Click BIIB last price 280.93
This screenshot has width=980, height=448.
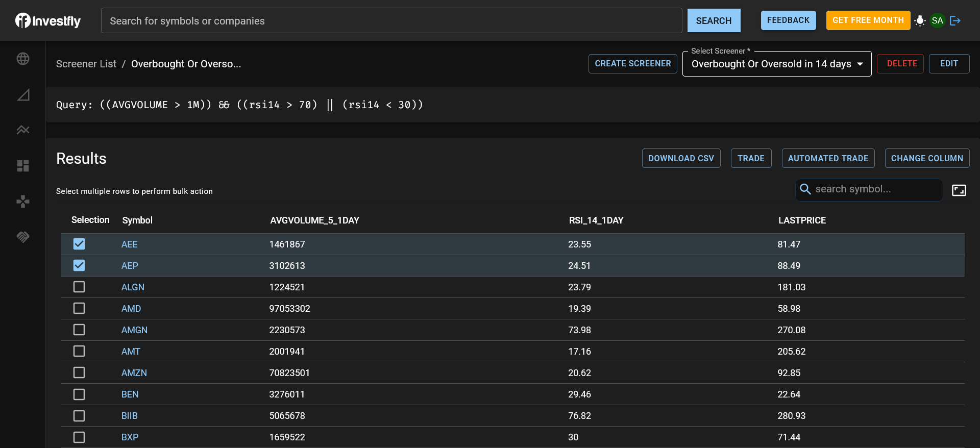[x=792, y=416]
